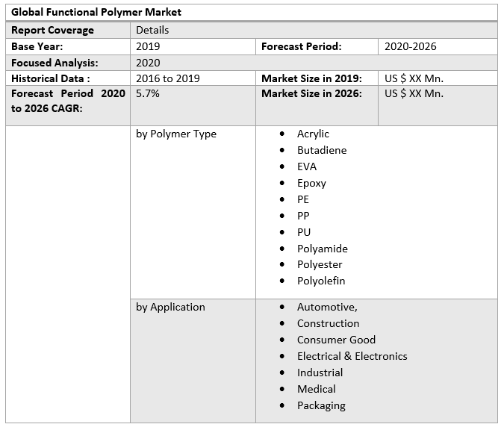
Task: Select the Packaging list item
Action: (x=321, y=405)
